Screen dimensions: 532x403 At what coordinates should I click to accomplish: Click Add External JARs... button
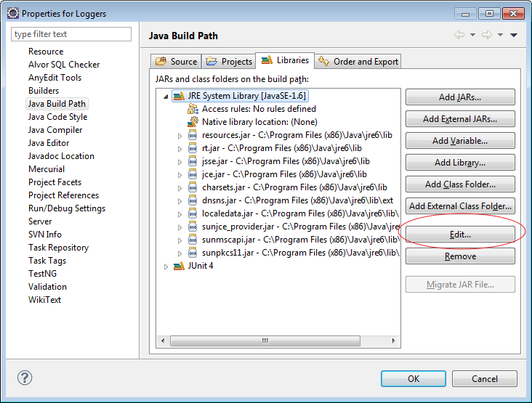[x=460, y=119]
